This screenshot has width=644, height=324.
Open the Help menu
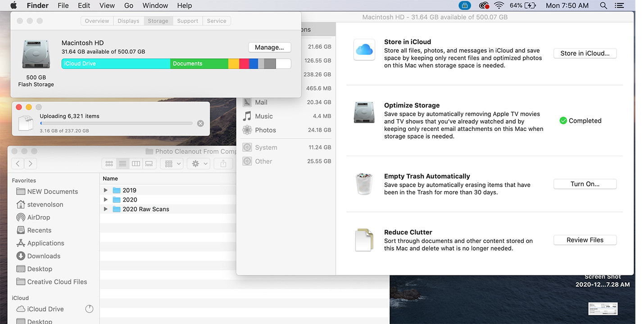tap(184, 5)
